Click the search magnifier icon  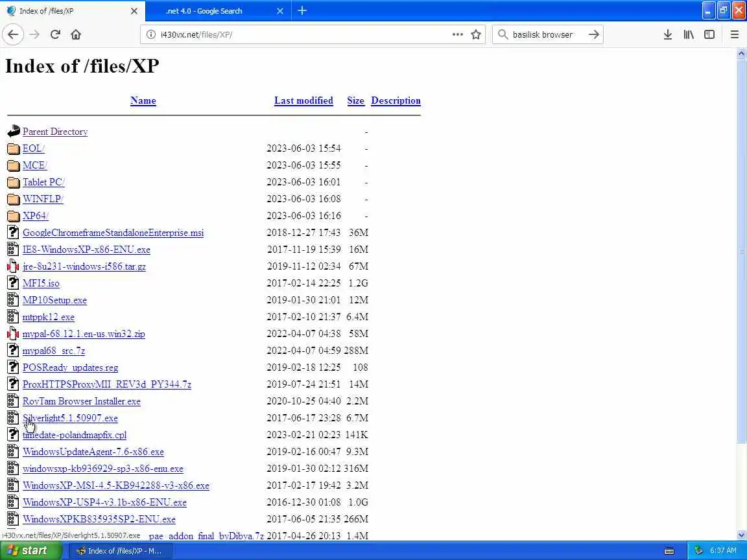503,34
